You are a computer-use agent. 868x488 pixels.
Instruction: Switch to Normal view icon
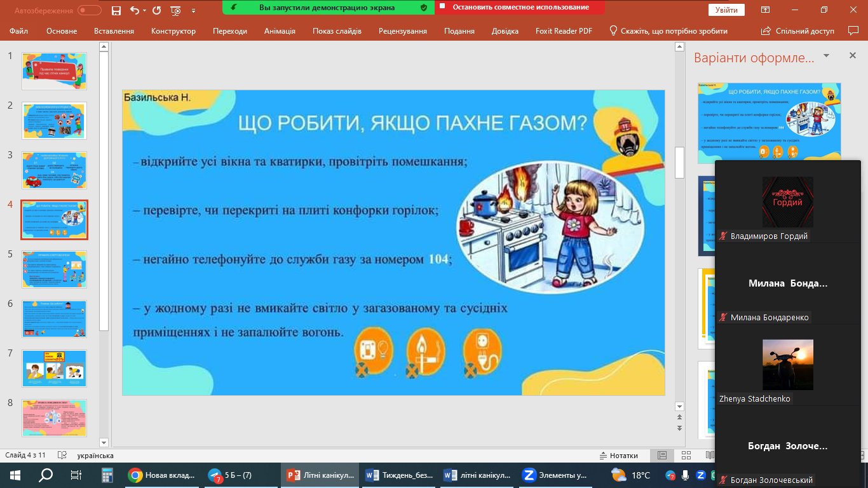click(x=662, y=456)
